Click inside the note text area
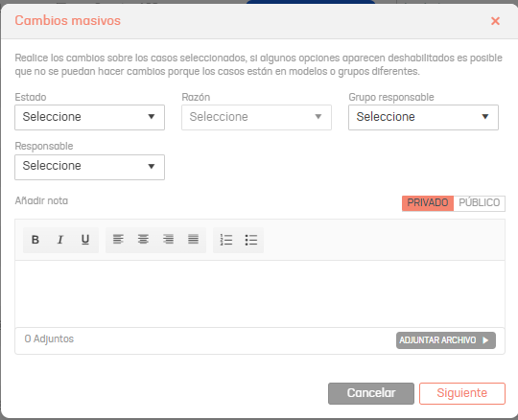 click(x=260, y=293)
